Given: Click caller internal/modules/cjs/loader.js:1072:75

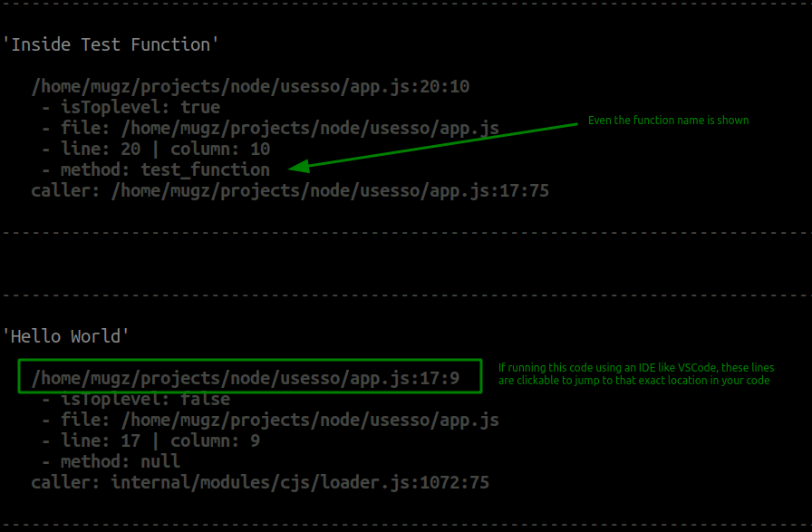Looking at the screenshot, I should (x=260, y=483).
